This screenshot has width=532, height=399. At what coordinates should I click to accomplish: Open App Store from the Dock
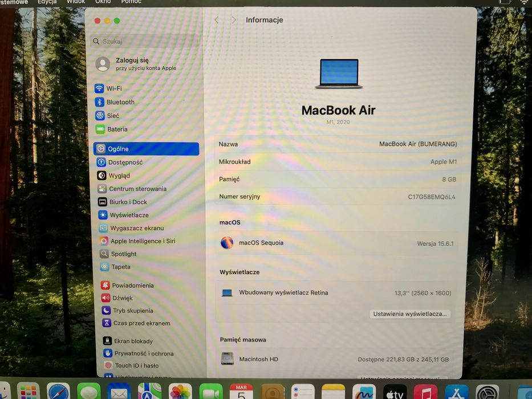click(456, 393)
